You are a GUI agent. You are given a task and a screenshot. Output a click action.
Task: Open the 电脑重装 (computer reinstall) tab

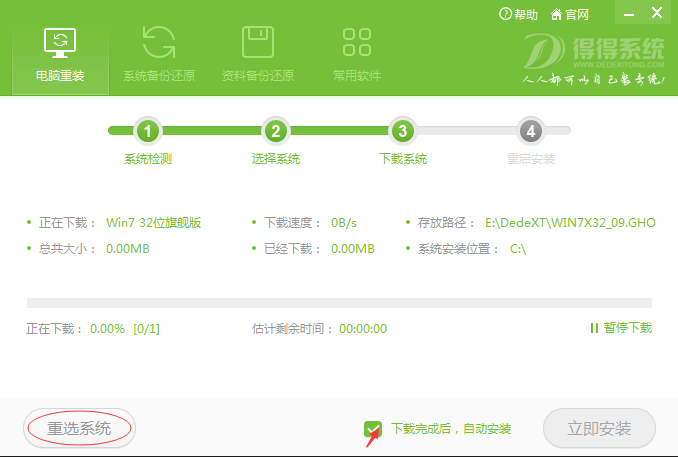click(x=60, y=55)
